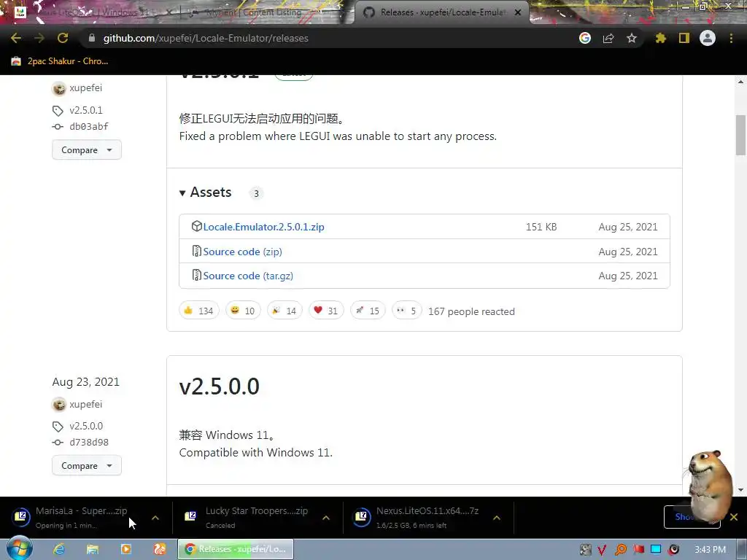Click the address bar URL
Screen dimensions: 747x560
point(206,38)
